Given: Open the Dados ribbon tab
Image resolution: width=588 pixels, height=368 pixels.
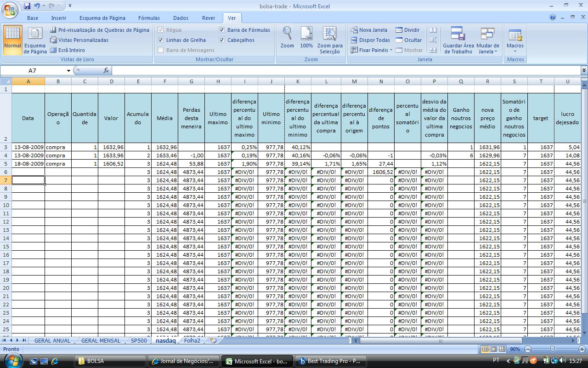Looking at the screenshot, I should coord(181,18).
